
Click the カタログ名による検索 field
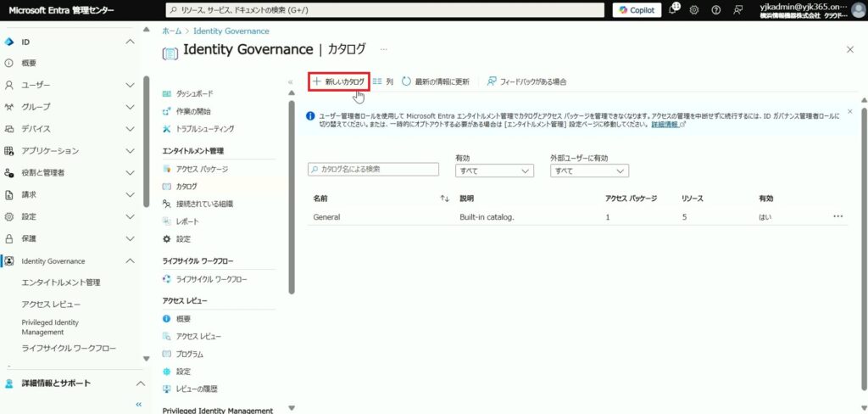374,170
